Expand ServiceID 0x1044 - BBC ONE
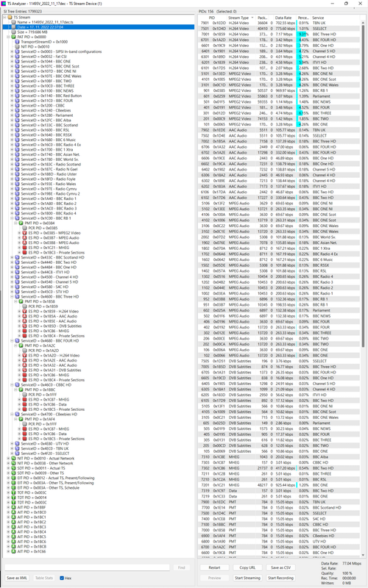 (x=12, y=62)
